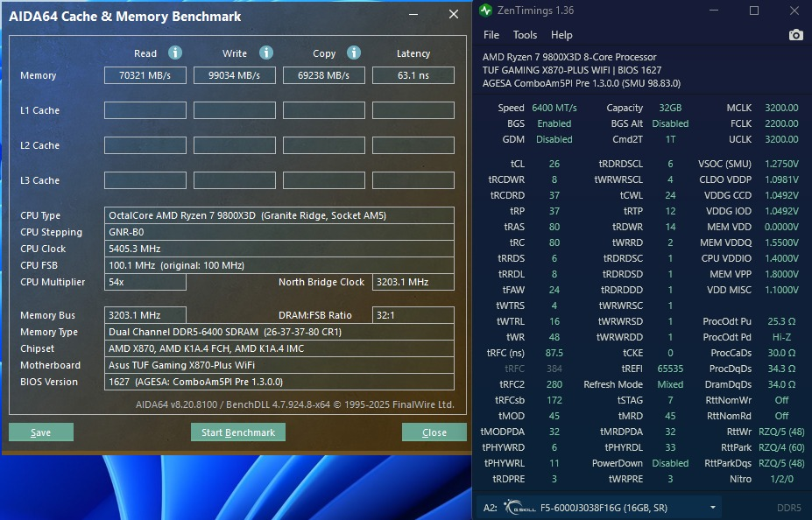Screen dimensions: 812x520
Task: Click the Chipset AMD X870 value
Action: (x=279, y=348)
